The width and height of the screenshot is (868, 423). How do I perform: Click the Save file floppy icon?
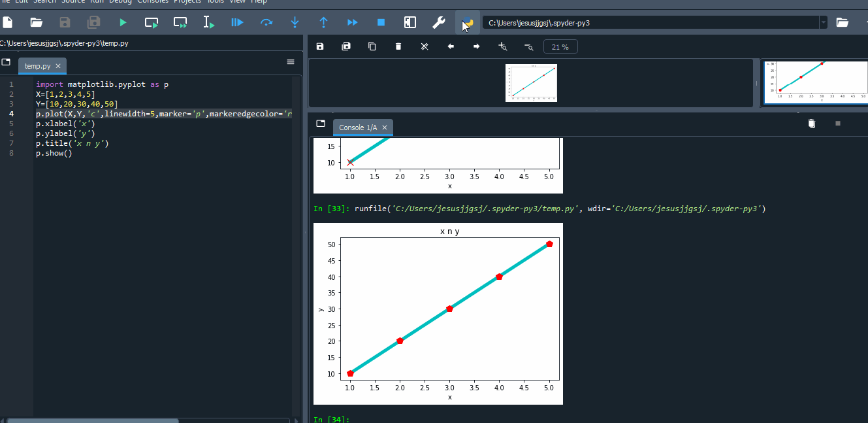[x=65, y=22]
